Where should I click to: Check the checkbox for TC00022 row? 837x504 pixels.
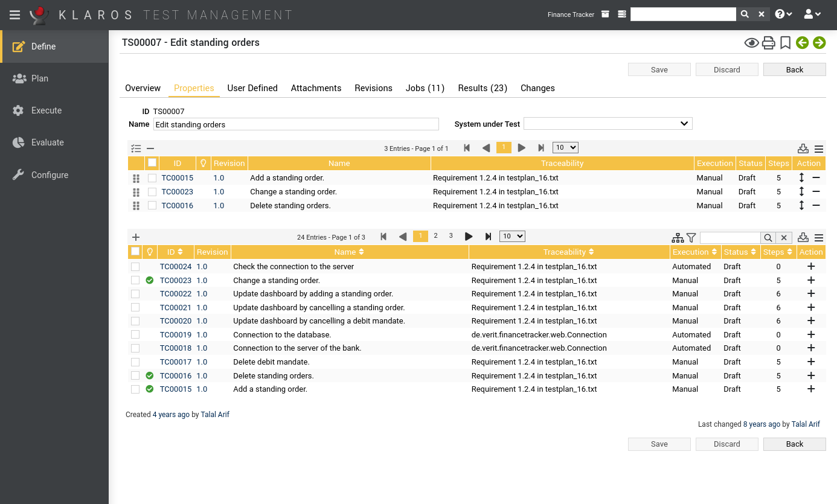[x=135, y=294]
